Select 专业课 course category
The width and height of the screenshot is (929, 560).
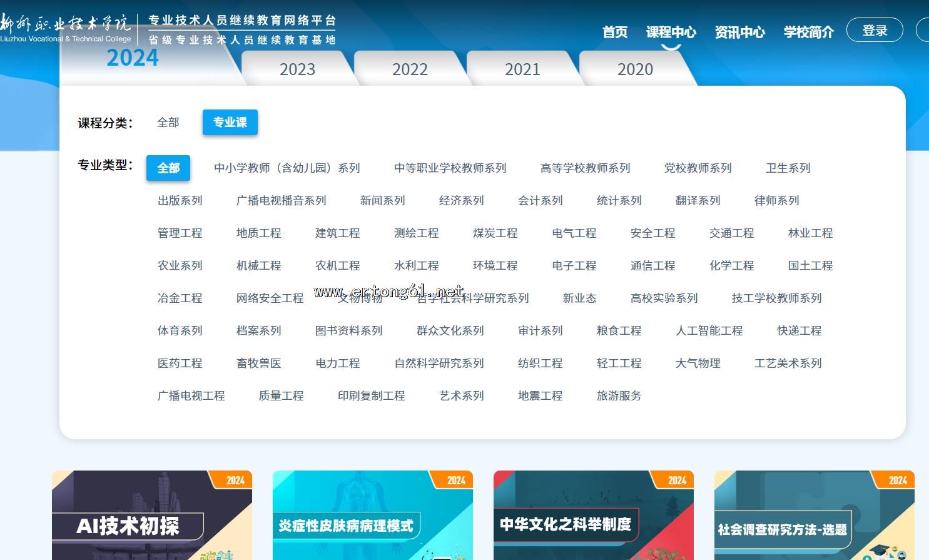[x=230, y=123]
